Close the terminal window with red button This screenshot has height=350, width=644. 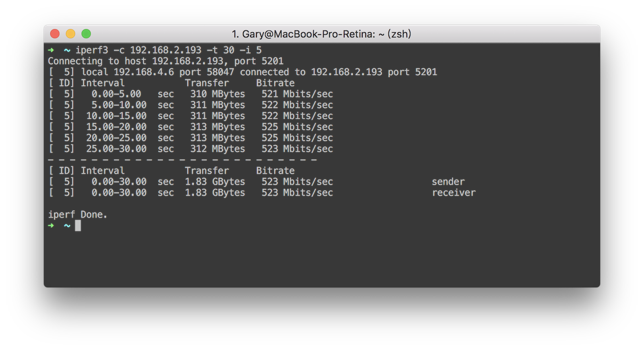55,34
